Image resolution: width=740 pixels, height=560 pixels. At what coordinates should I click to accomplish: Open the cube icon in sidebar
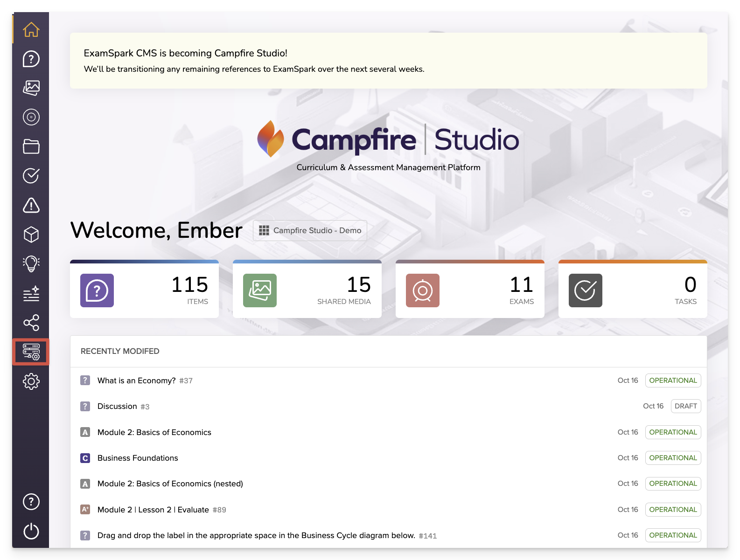[31, 235]
